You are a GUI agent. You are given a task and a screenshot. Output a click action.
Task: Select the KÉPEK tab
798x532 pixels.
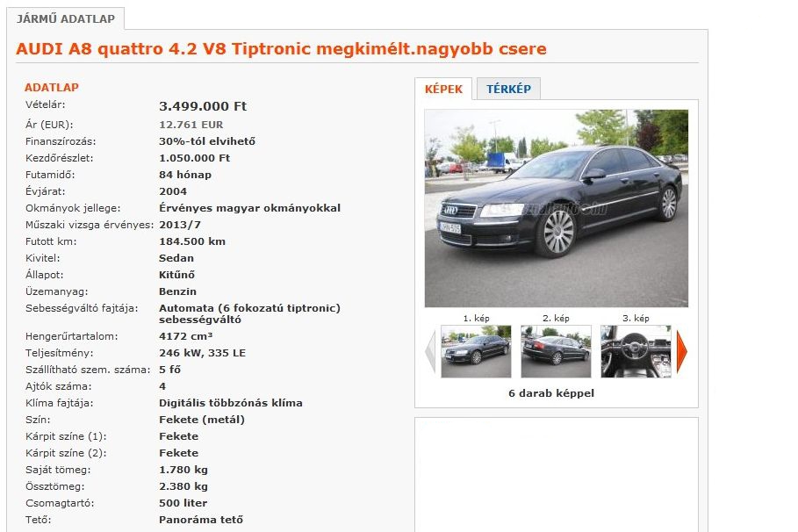pyautogui.click(x=443, y=89)
